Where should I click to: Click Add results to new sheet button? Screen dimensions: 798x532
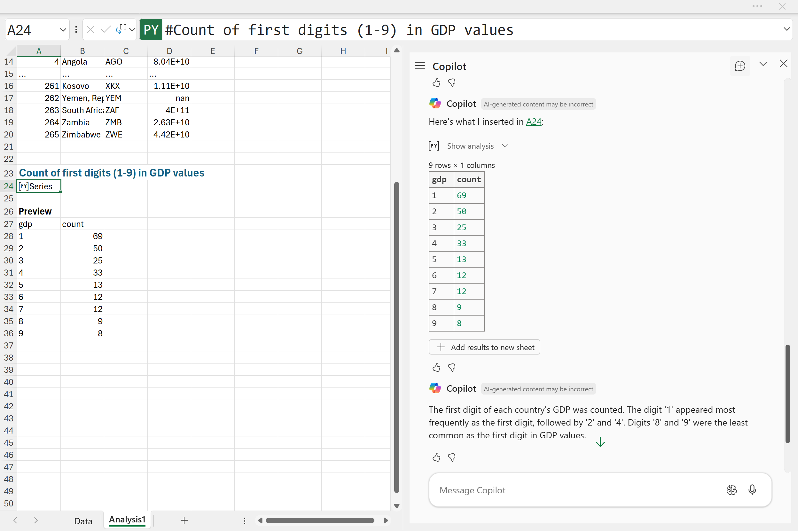pos(484,347)
